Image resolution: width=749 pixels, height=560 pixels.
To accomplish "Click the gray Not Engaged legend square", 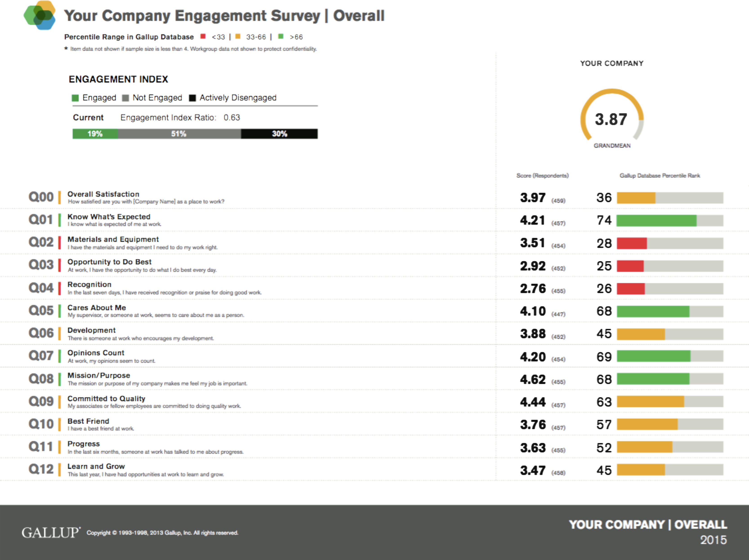I will 125,98.
